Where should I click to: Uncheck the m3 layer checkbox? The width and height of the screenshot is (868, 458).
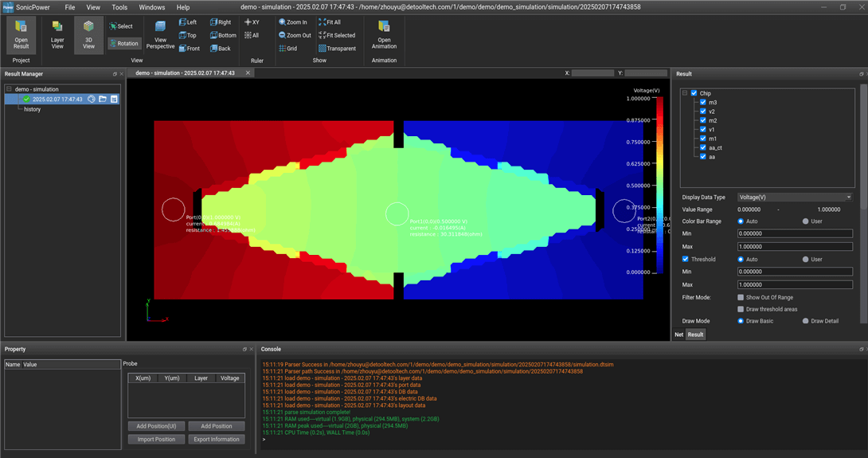click(x=702, y=103)
